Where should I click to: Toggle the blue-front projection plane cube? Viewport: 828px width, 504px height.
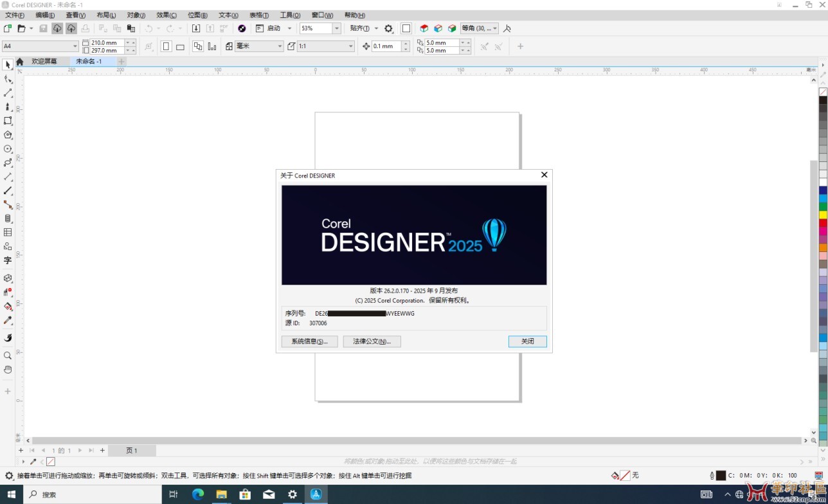pyautogui.click(x=438, y=28)
